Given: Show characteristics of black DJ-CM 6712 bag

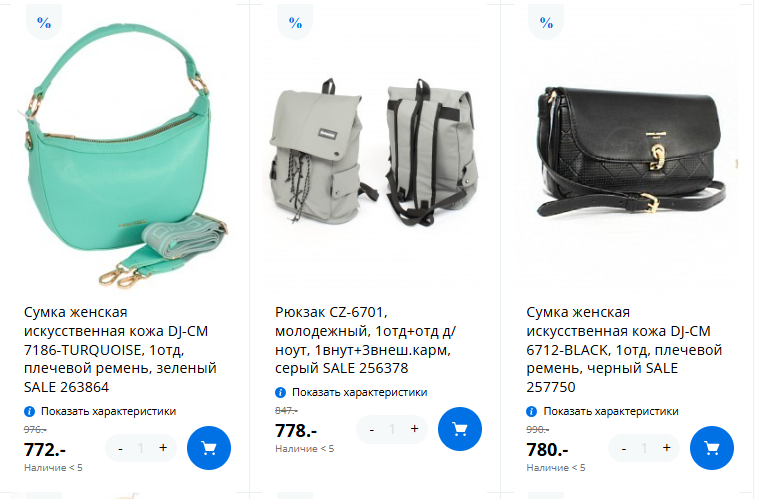Looking at the screenshot, I should point(611,411).
